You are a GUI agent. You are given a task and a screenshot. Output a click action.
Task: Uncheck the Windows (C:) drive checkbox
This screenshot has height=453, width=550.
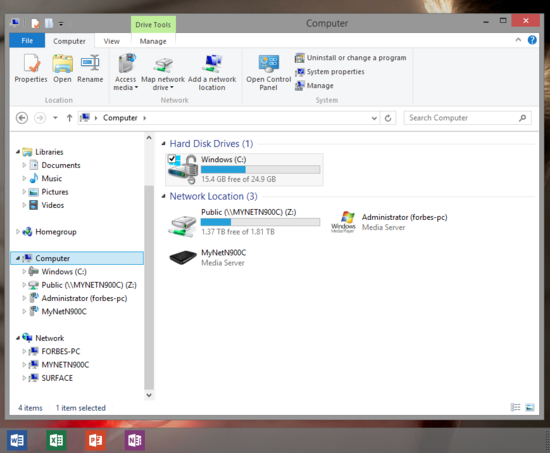pyautogui.click(x=172, y=158)
